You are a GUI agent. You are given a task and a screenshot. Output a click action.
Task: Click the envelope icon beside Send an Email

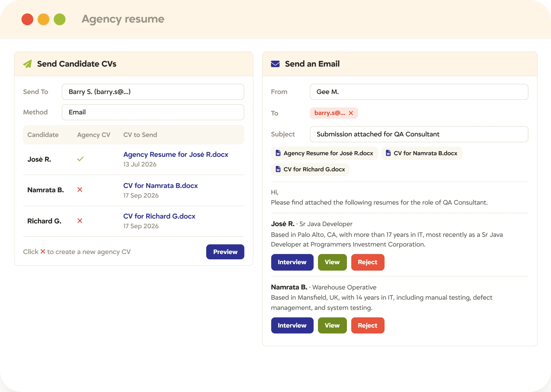pos(275,64)
